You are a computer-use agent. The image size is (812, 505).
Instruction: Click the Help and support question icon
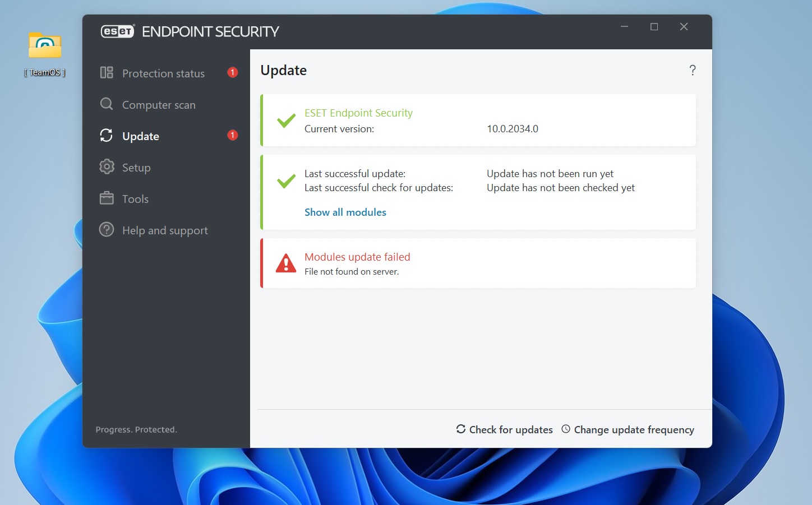tap(107, 230)
